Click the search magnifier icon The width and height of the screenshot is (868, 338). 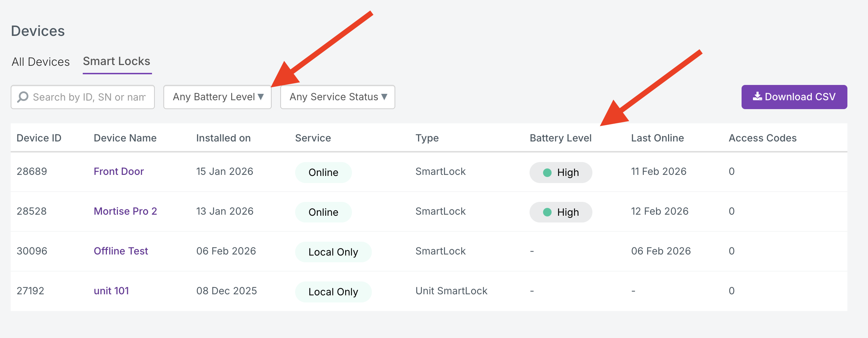pos(23,97)
